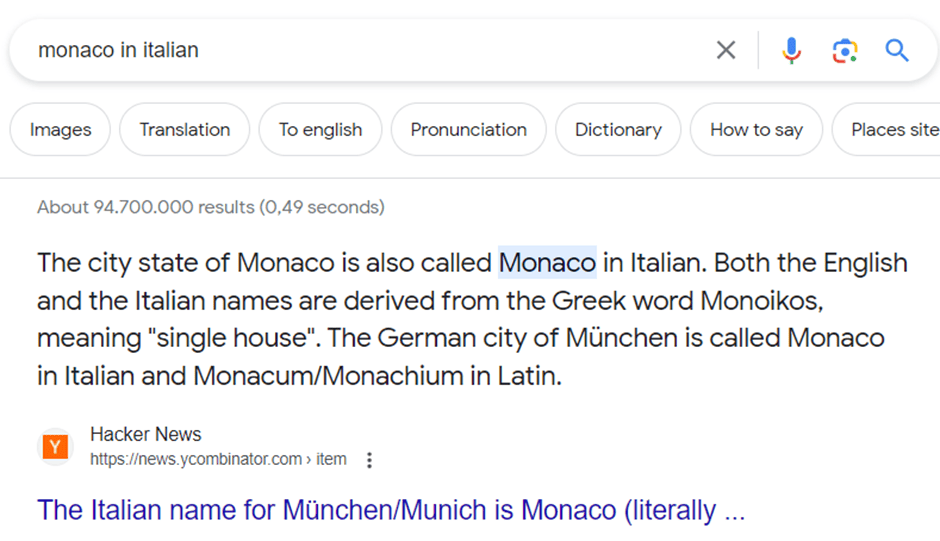Click the Hacker News site name
This screenshot has width=940, height=541.
click(x=146, y=434)
